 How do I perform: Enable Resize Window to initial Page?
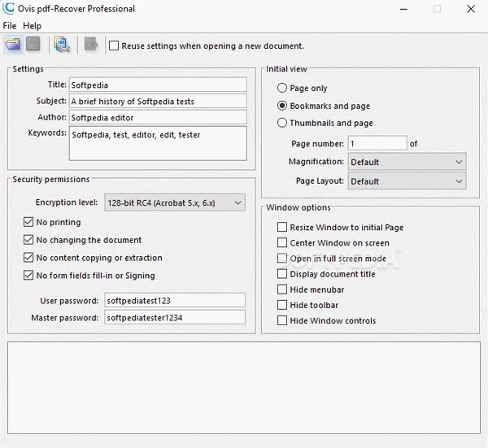282,227
